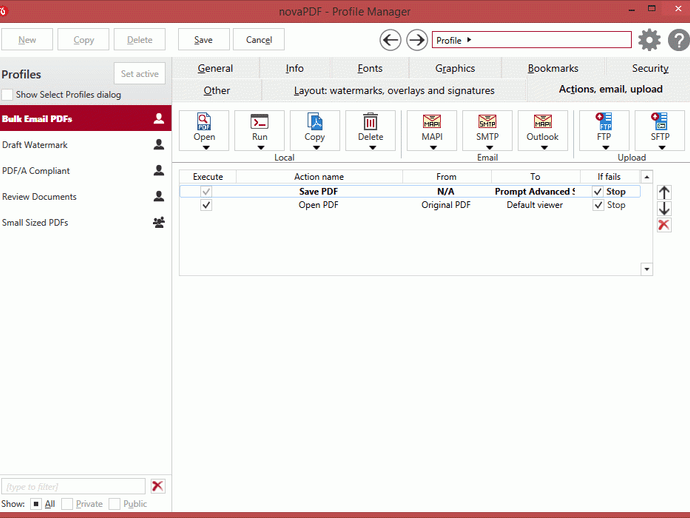Check the All filter checkbox
Viewport: 690px width, 518px height.
(36, 504)
